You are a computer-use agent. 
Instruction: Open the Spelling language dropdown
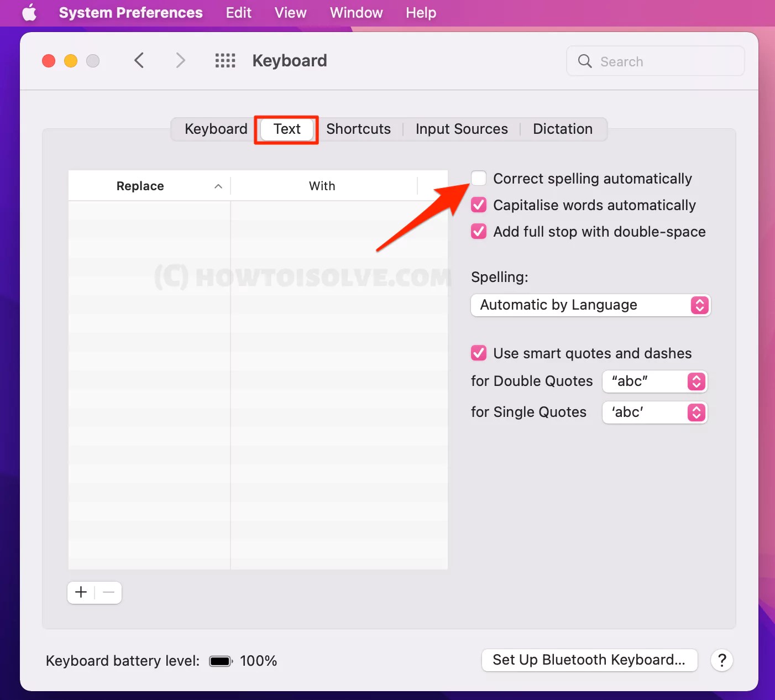[x=590, y=305]
